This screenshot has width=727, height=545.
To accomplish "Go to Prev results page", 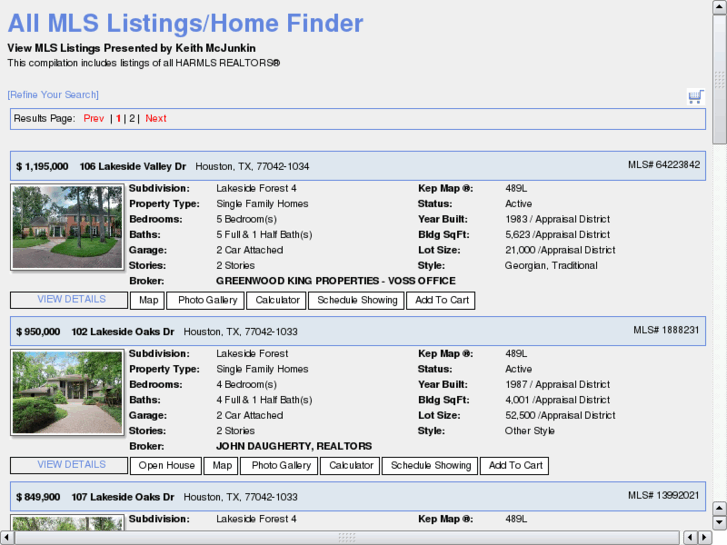I will (94, 118).
